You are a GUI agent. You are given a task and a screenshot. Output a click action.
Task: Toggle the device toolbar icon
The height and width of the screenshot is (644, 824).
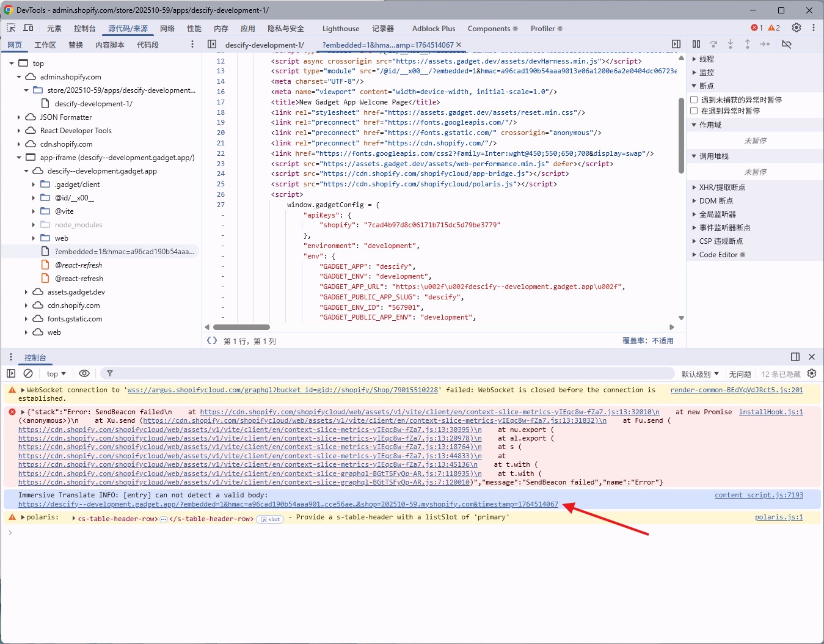[x=28, y=28]
